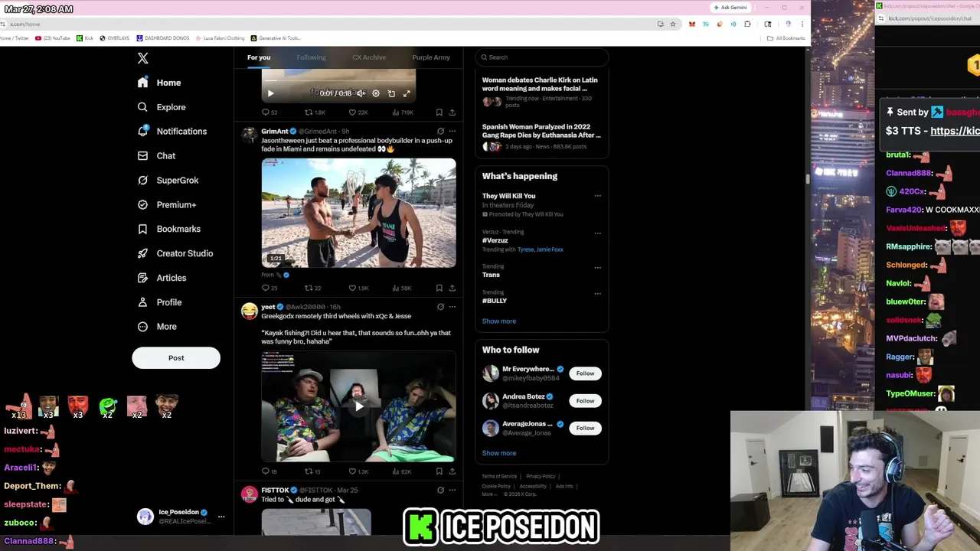Open options for #BULLY trend
The image size is (980, 551).
[598, 293]
